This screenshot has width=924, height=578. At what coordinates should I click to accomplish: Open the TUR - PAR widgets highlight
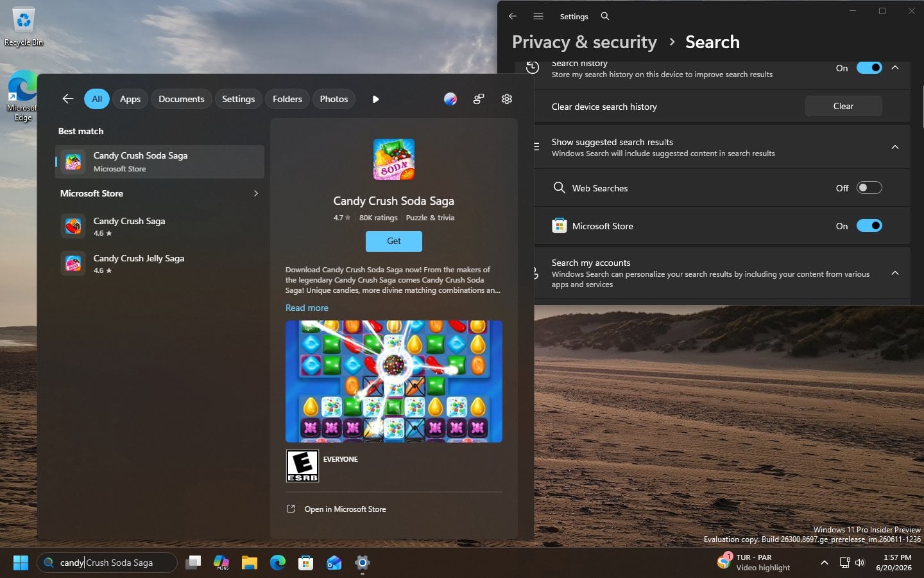[755, 563]
